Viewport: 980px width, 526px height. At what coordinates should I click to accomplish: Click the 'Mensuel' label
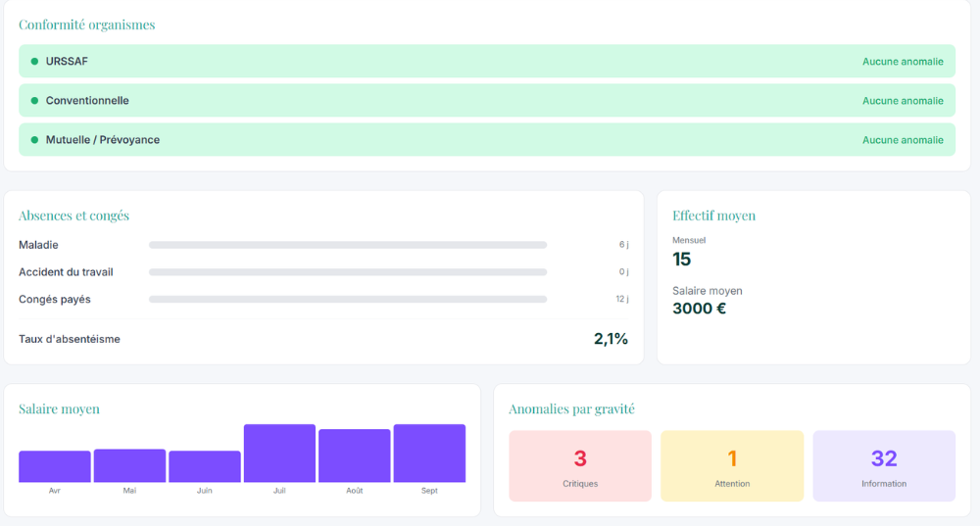[689, 240]
